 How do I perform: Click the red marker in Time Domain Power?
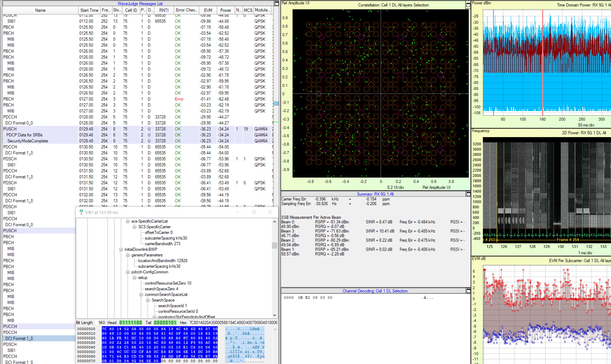click(543, 62)
